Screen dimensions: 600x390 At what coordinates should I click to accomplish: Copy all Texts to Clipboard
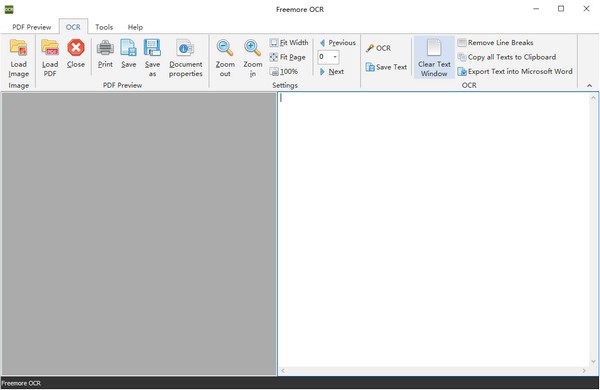(x=507, y=57)
